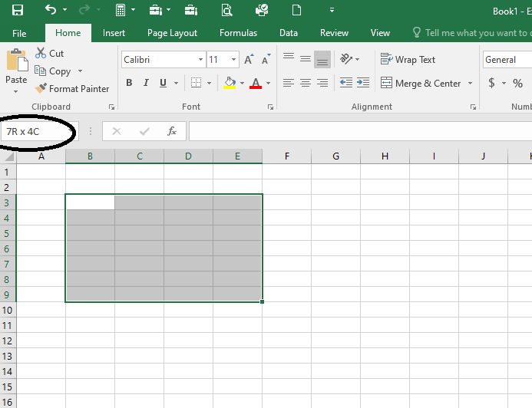Viewport: 532px width, 408px height.
Task: Click the Insert Function fx icon
Action: pyautogui.click(x=172, y=131)
